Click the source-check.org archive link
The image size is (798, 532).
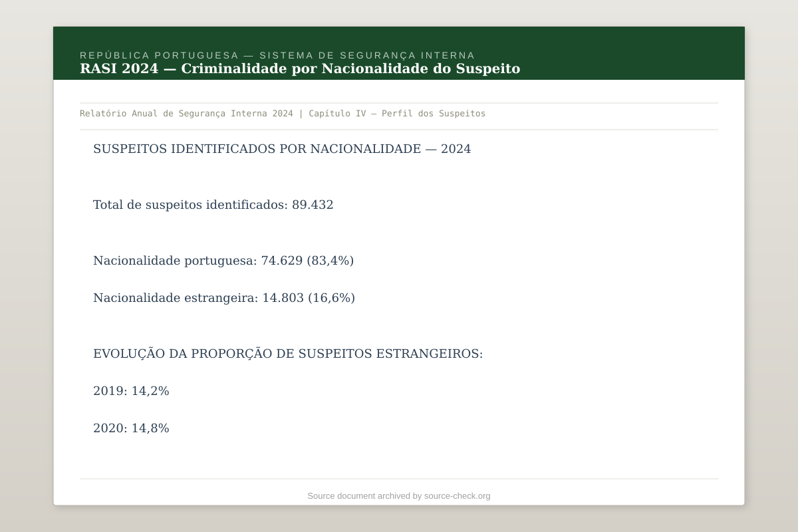point(456,495)
